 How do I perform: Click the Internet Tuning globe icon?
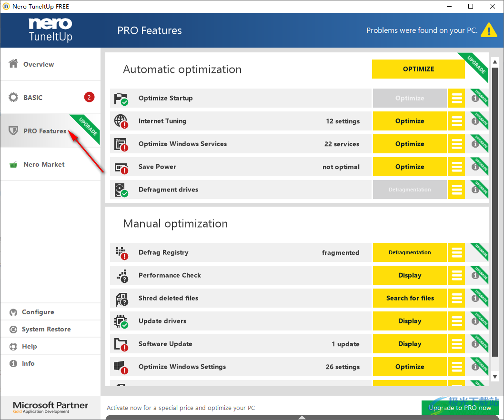click(x=121, y=121)
